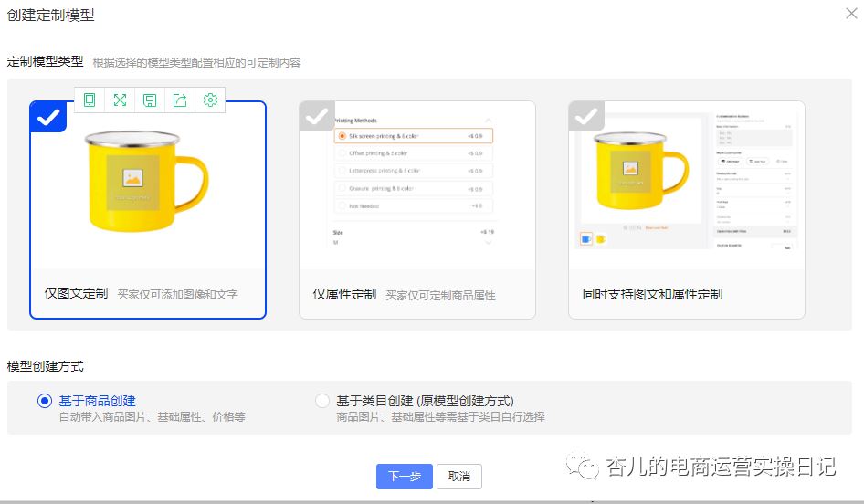
Task: Click the phone view icon in floating toolbar
Action: click(x=90, y=100)
